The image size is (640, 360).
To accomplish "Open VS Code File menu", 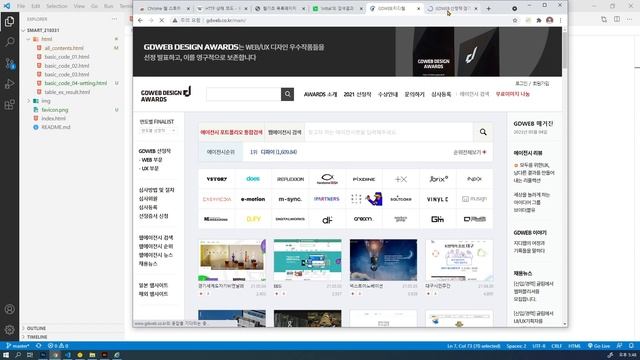I will [21, 6].
